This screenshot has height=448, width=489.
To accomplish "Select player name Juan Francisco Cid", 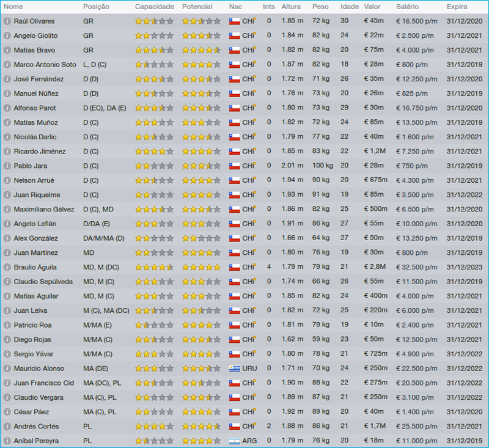I will tap(43, 383).
